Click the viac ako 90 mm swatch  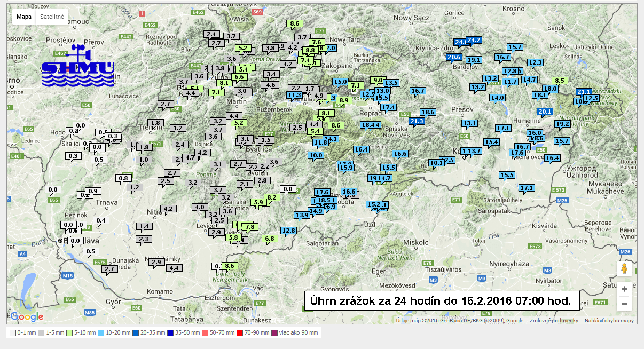[x=274, y=333]
